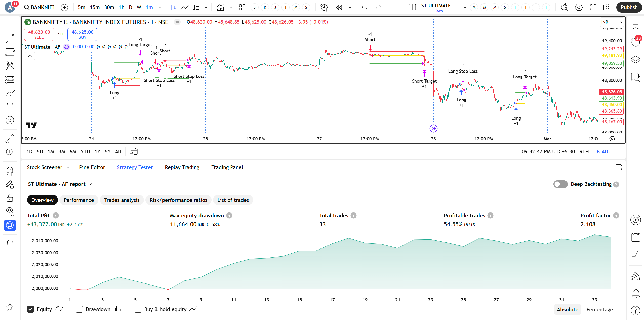Undo the last action
This screenshot has height=320, width=644.
coord(364,7)
